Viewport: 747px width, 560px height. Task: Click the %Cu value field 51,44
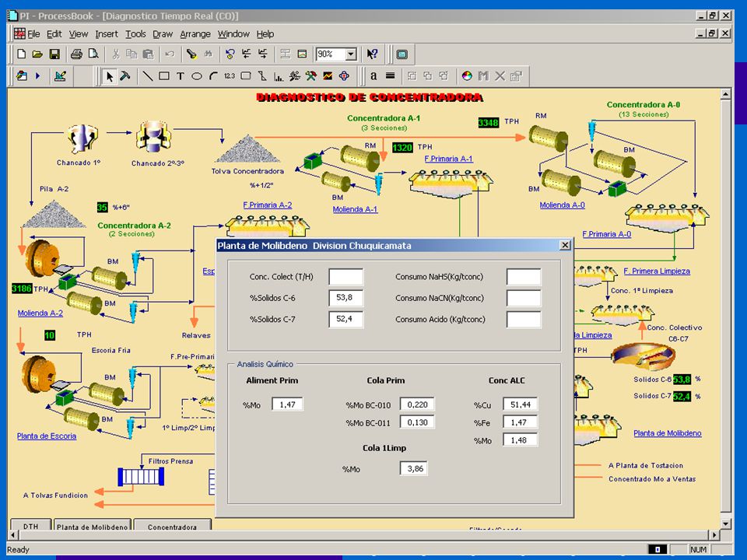[521, 404]
